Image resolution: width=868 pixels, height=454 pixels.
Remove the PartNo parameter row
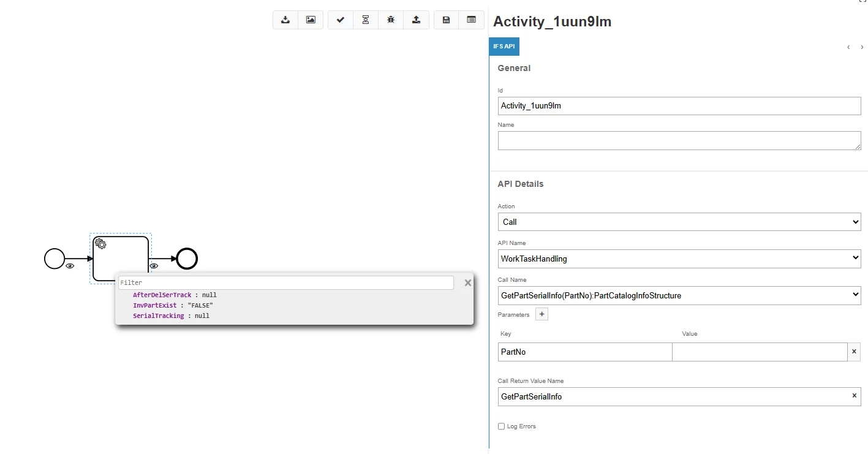855,352
